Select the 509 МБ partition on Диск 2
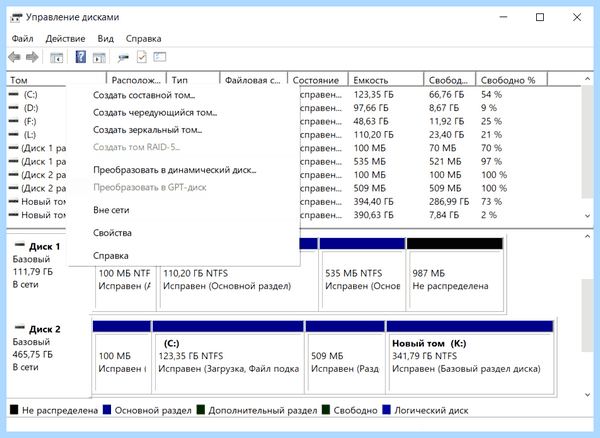600x438 pixels. 345,357
